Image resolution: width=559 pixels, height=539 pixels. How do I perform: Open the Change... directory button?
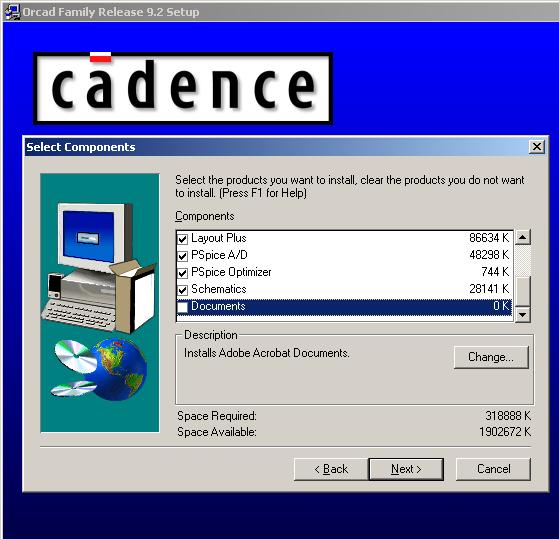click(x=491, y=357)
